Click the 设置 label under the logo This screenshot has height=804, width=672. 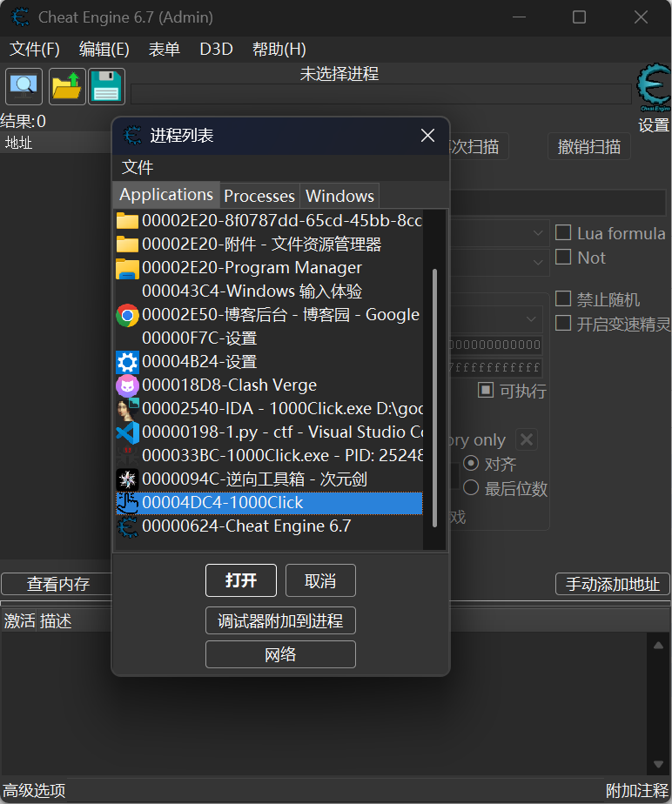click(x=654, y=125)
